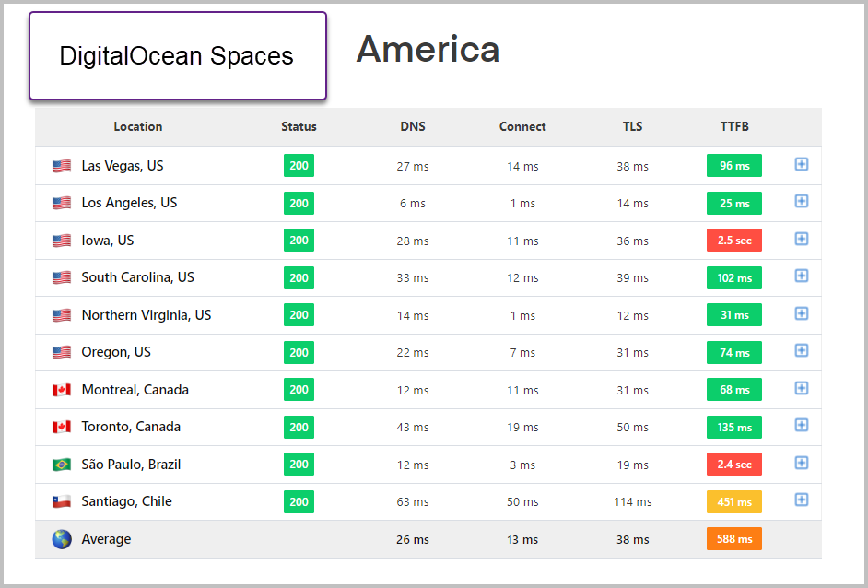
Task: Click the Average row label
Action: (x=106, y=539)
